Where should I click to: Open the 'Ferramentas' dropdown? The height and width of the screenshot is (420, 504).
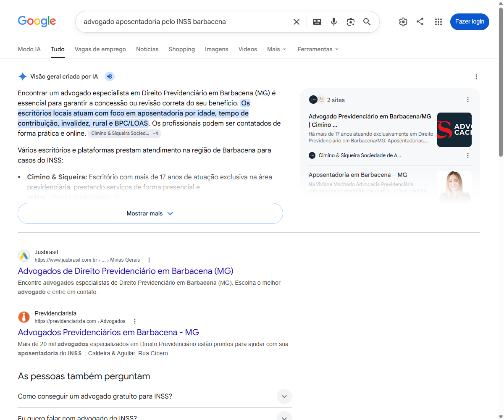pyautogui.click(x=318, y=49)
